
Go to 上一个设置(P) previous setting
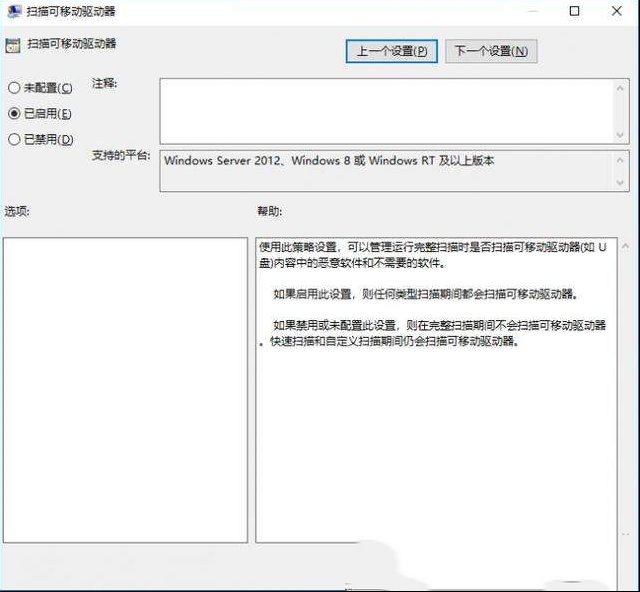click(391, 51)
